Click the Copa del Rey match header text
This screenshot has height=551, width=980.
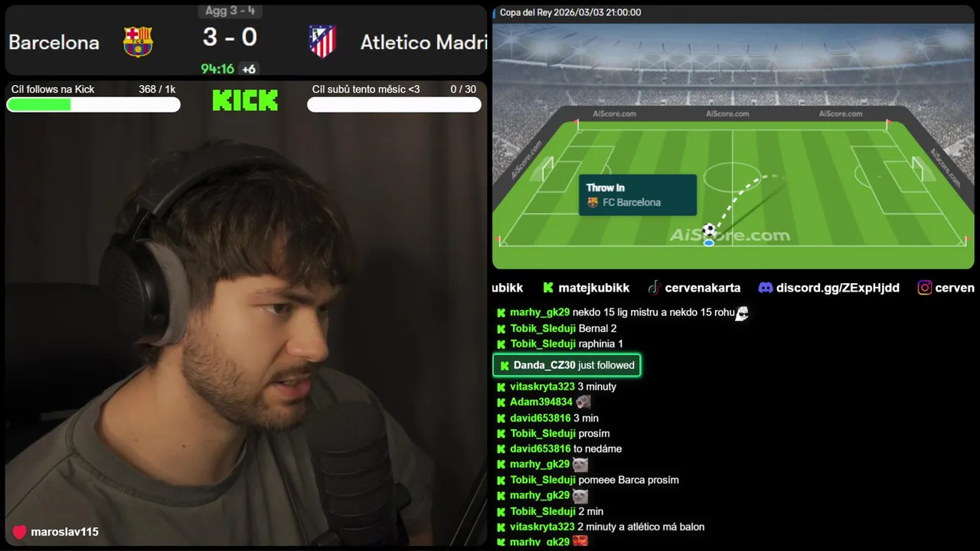(570, 12)
